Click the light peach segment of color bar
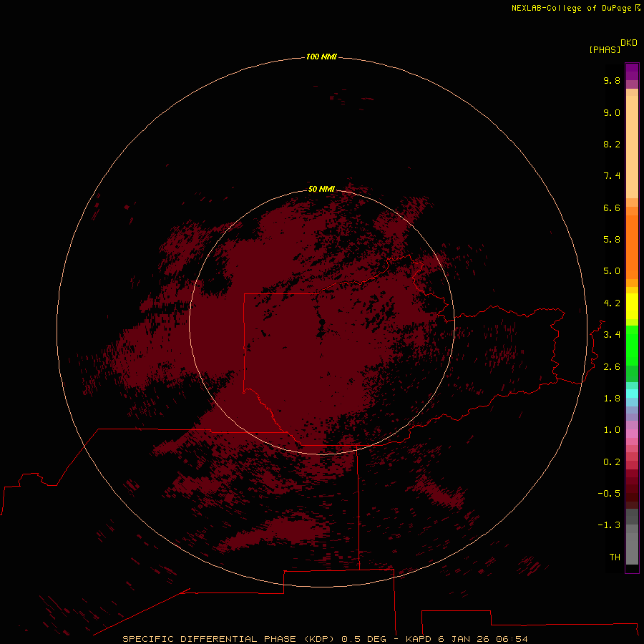Viewport: 644px width, 644px height. (x=632, y=147)
